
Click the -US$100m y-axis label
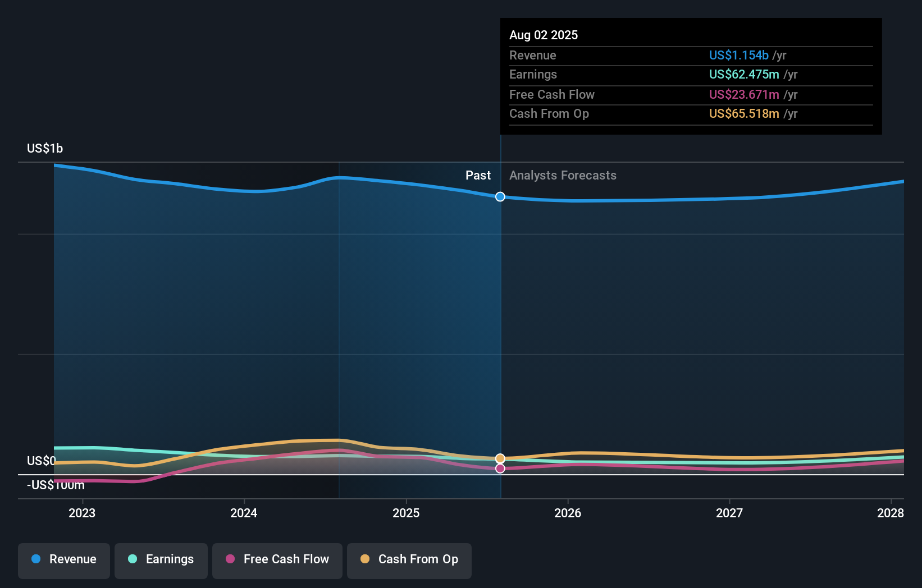[x=56, y=485]
